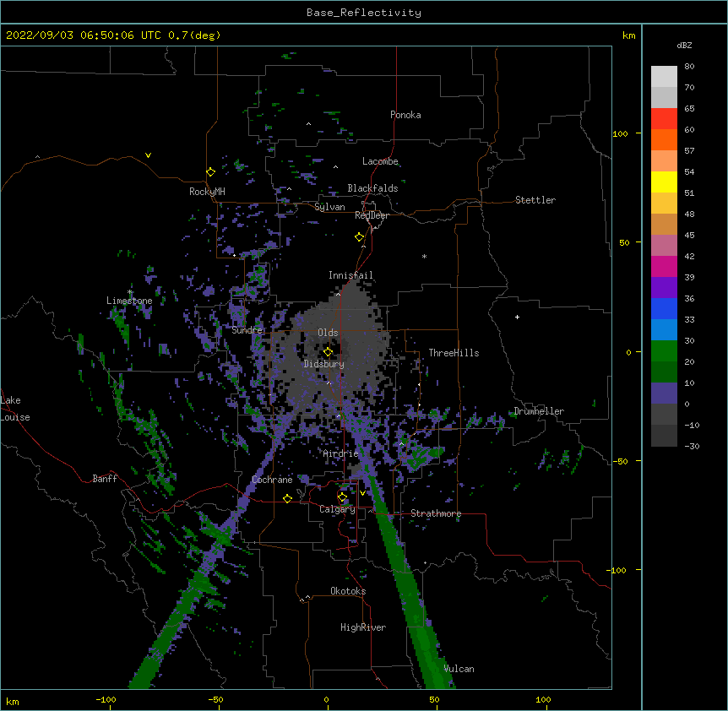The width and height of the screenshot is (728, 711).
Task: Click the yellow diamond radar site between Olds and Didsbury
Action: coord(328,352)
